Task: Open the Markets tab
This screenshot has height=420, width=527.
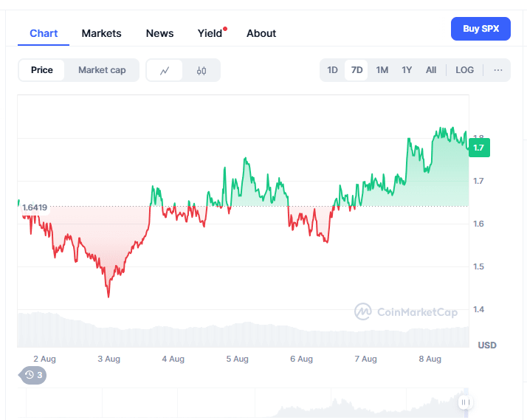Action: (102, 33)
